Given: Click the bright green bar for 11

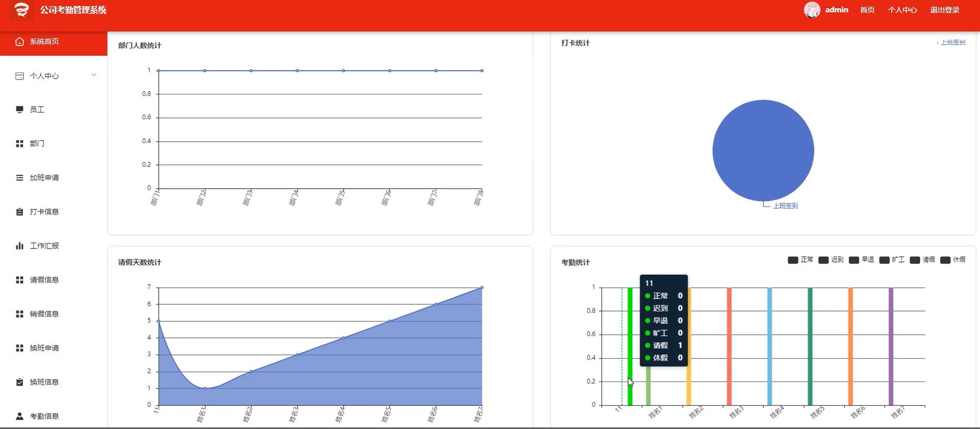Looking at the screenshot, I should pos(630,346).
